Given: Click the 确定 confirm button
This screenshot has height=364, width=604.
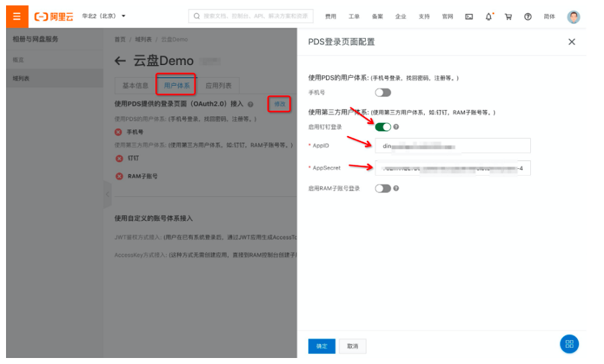Looking at the screenshot, I should point(321,346).
